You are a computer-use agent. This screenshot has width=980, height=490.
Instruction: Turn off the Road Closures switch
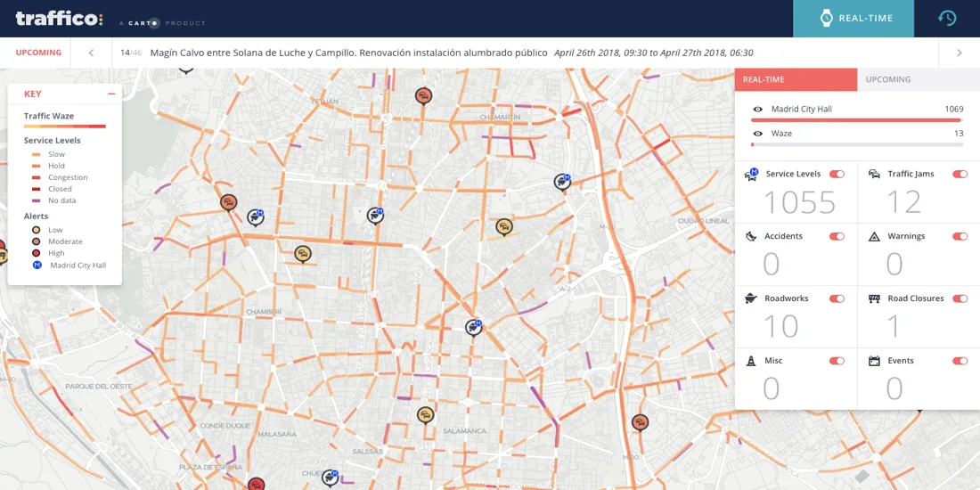click(x=960, y=298)
